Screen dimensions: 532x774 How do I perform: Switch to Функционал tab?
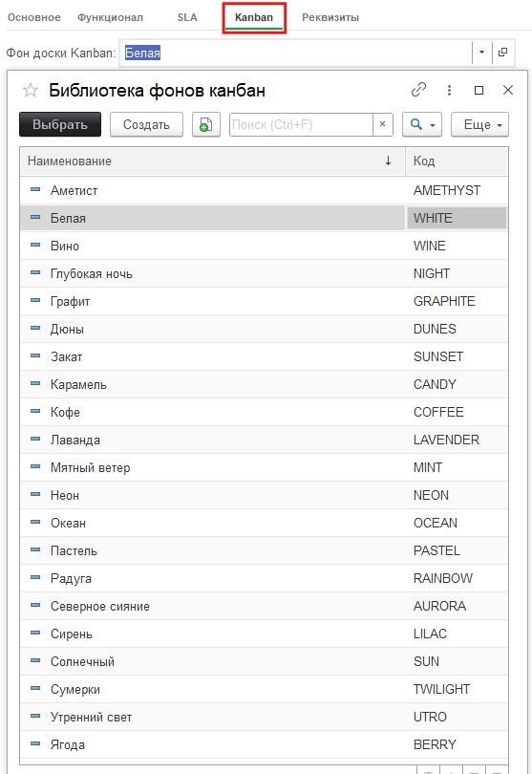tap(110, 17)
